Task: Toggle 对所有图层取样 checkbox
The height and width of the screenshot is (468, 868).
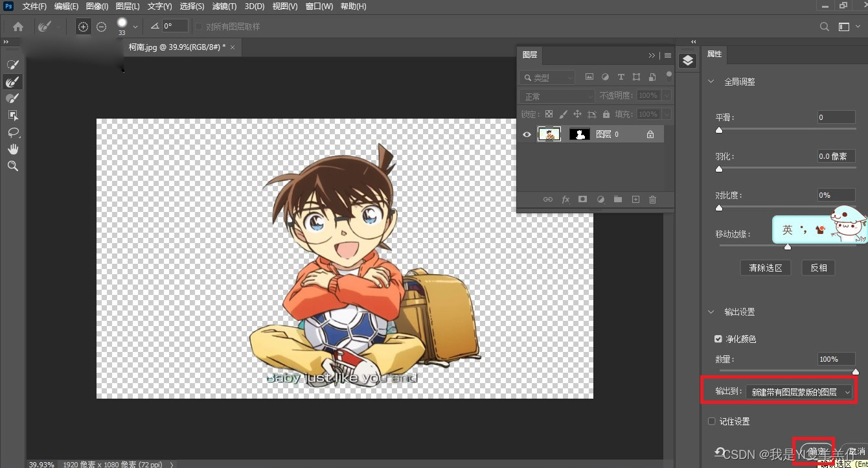Action: 199,27
